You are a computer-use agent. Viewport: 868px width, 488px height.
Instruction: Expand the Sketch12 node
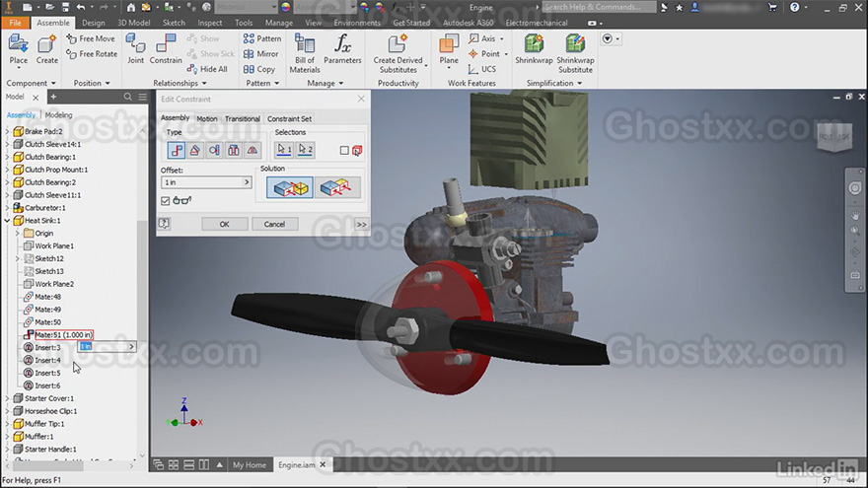[18, 258]
